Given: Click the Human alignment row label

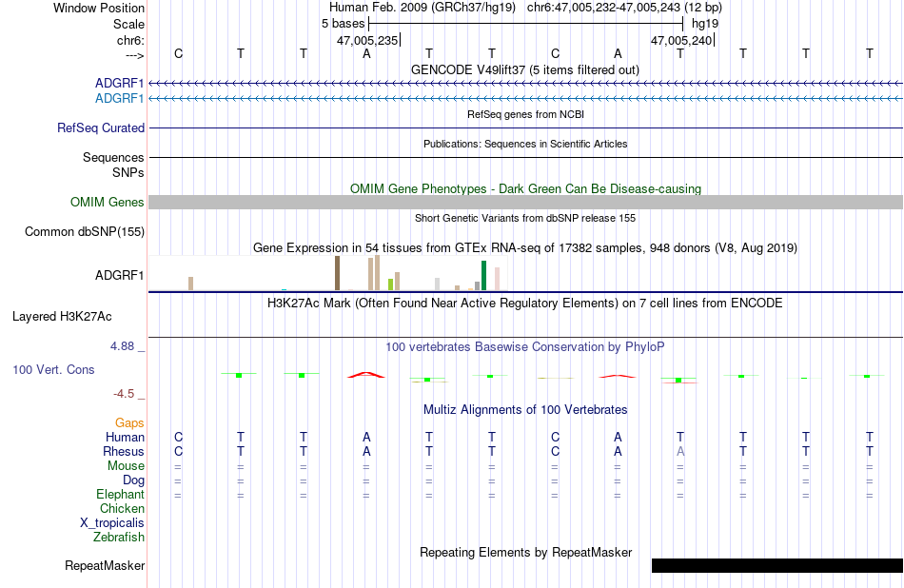Looking at the screenshot, I should pos(125,437).
